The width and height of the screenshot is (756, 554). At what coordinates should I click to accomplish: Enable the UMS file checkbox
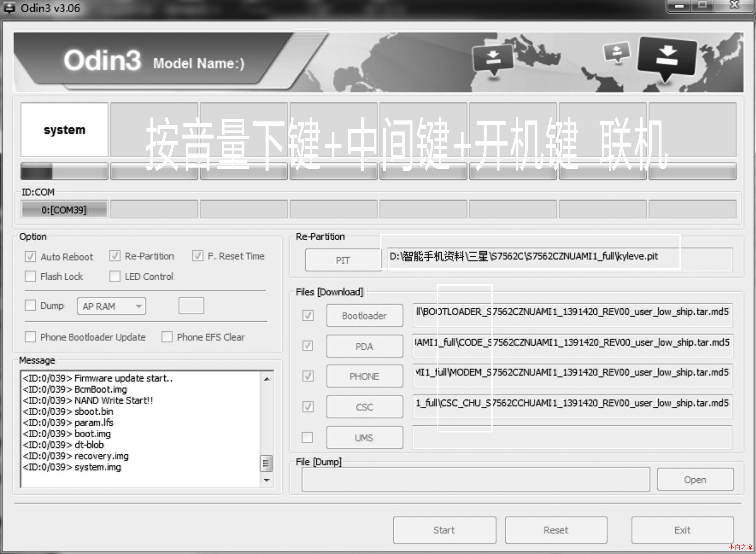coord(307,437)
